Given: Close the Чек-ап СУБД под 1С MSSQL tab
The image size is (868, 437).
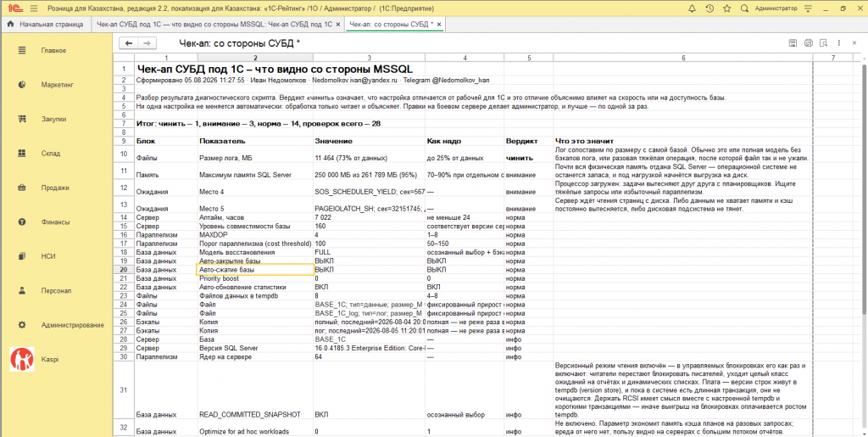Looking at the screenshot, I should (x=337, y=25).
